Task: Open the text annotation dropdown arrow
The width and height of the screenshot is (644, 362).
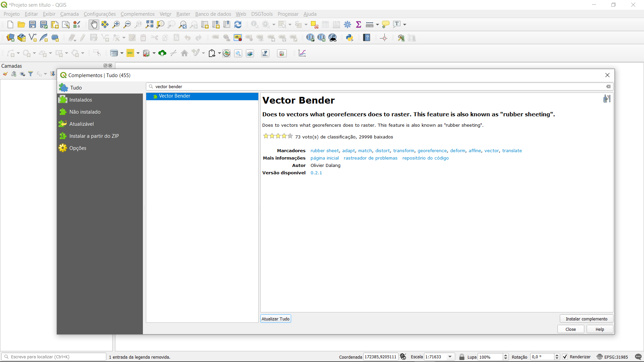Action: point(405,24)
